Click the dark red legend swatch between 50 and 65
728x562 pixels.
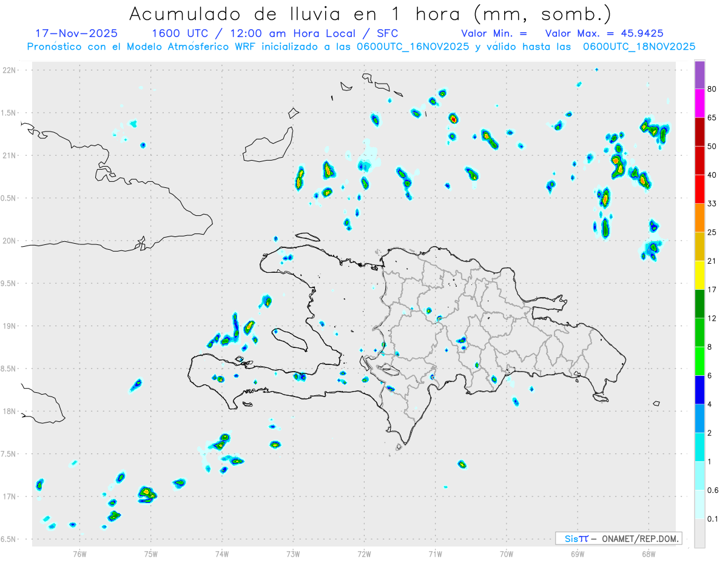coord(699,132)
